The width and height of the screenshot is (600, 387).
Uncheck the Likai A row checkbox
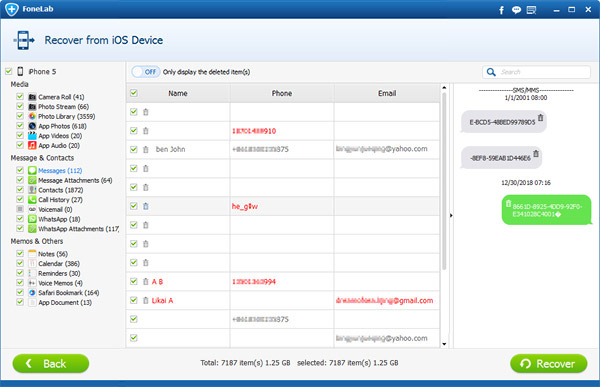point(134,300)
